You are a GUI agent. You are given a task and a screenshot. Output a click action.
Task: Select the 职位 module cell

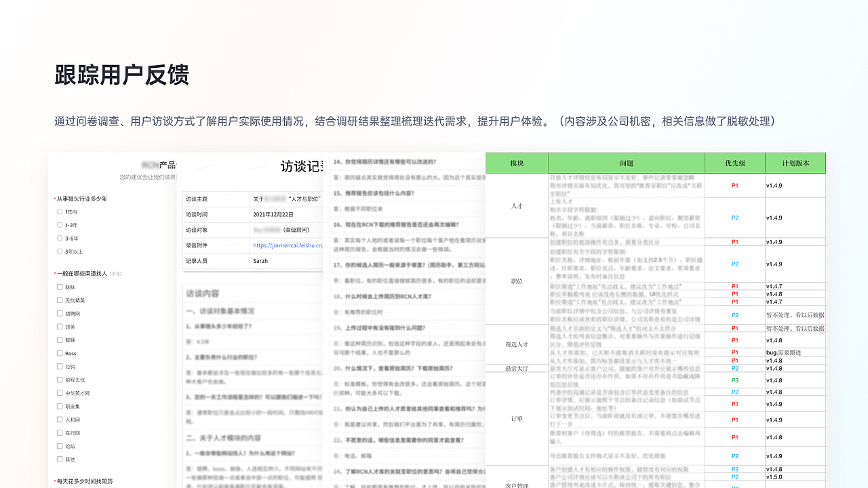[517, 281]
